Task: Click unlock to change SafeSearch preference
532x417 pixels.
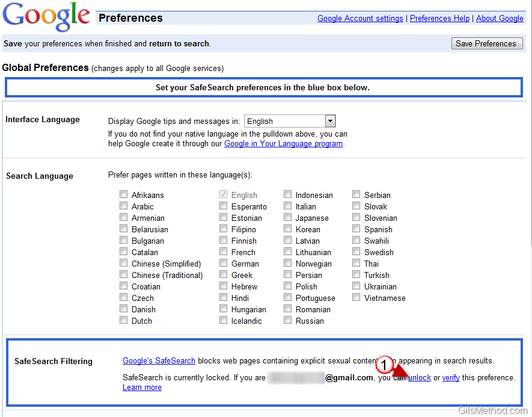Action: click(x=419, y=377)
